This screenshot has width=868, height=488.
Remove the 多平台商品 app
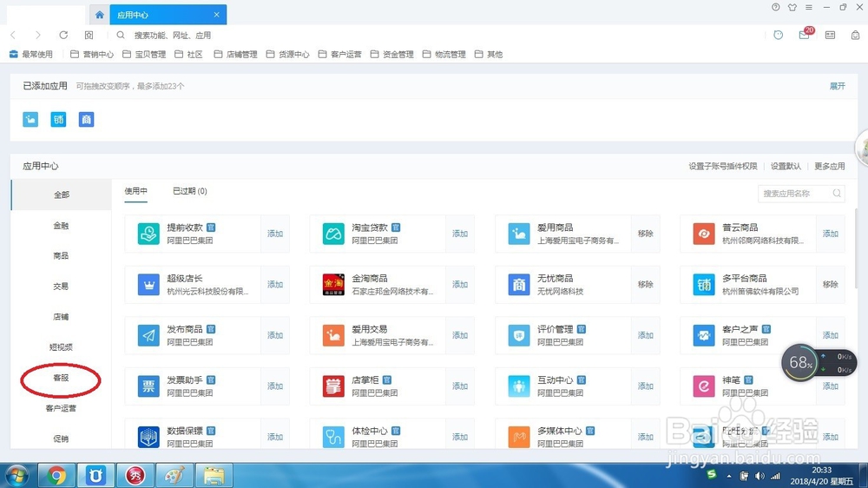pos(831,284)
